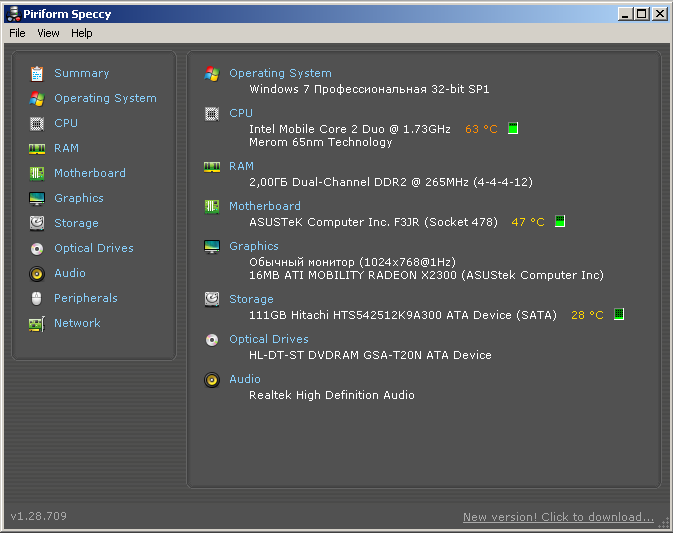Click ASUSTeK Computer Inc. F3JR text

click(373, 222)
